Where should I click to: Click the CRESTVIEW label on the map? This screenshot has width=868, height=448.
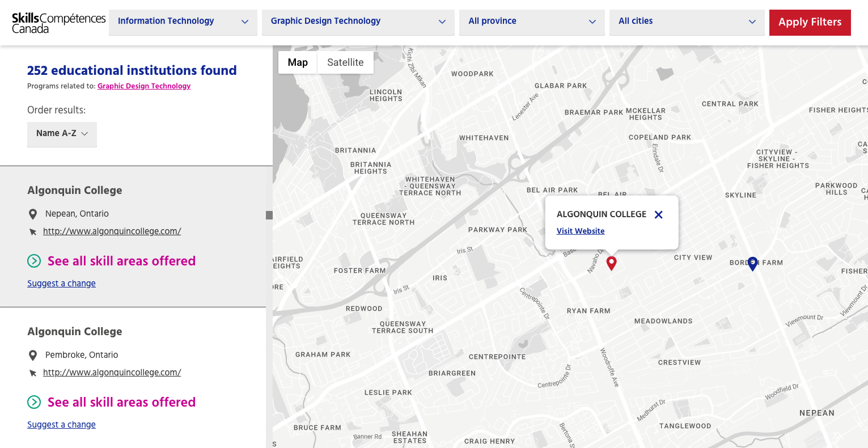tap(679, 362)
